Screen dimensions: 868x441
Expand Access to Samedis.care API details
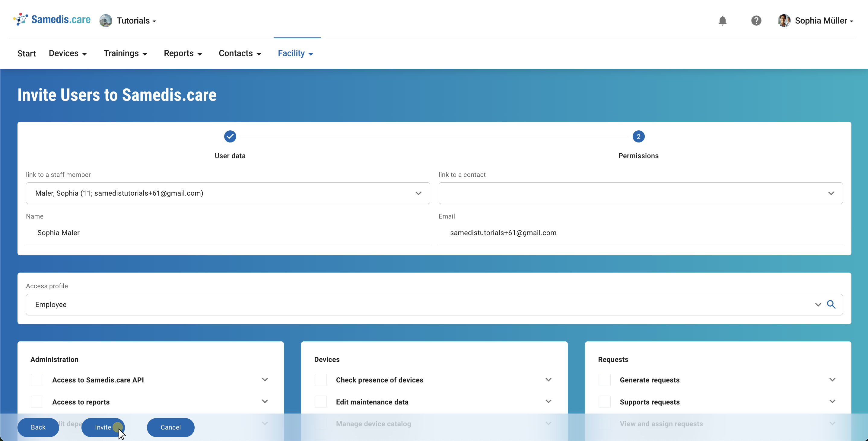pyautogui.click(x=265, y=380)
